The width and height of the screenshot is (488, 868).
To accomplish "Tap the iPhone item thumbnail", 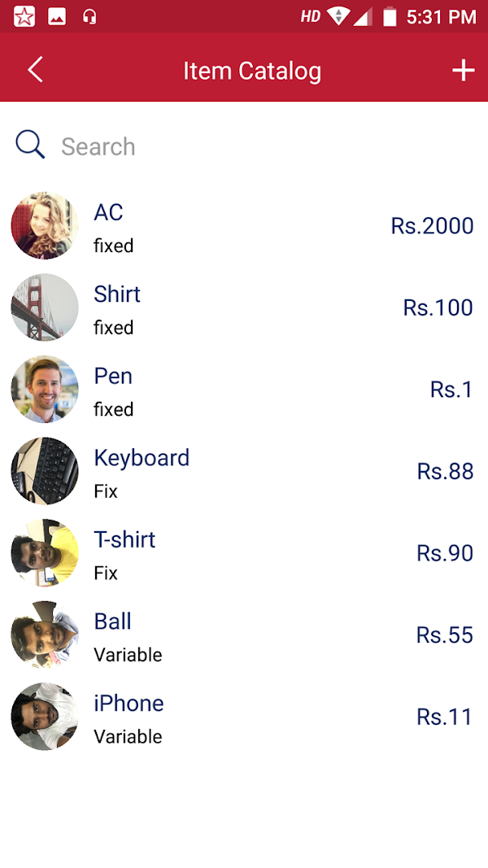I will pos(45,717).
